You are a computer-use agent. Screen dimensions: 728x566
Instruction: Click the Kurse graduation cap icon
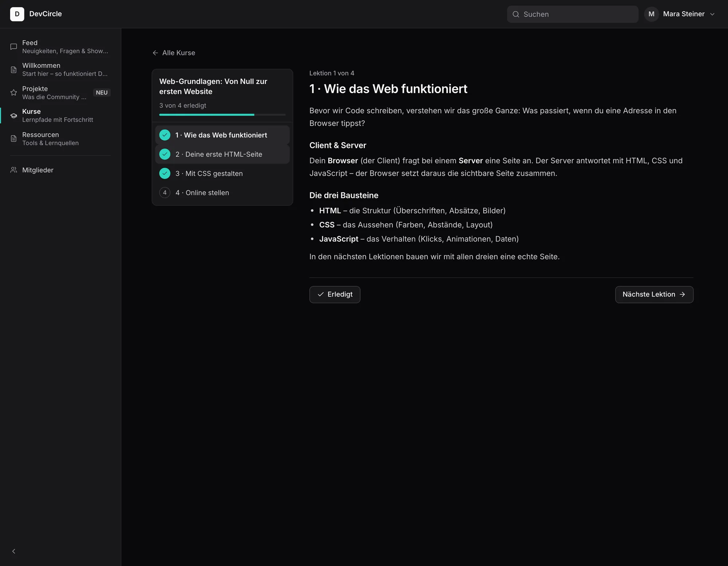(x=13, y=116)
